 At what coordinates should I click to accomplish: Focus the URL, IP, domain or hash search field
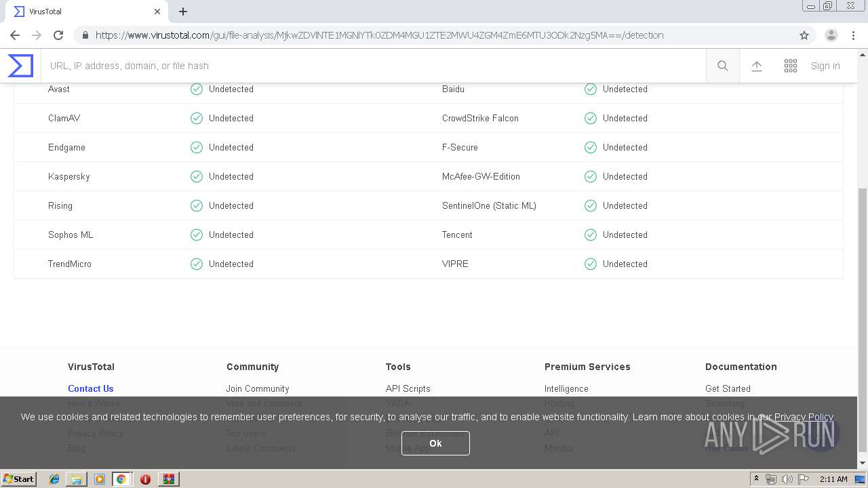click(373, 66)
